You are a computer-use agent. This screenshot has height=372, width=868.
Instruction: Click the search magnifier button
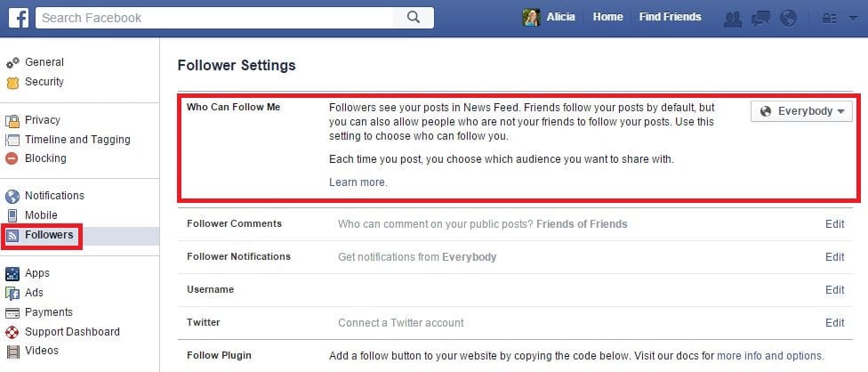[x=414, y=18]
